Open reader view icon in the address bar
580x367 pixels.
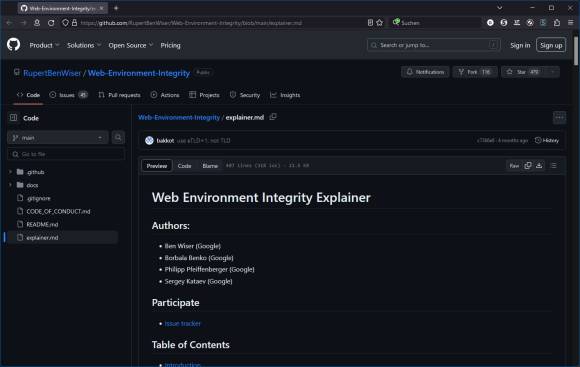click(x=370, y=23)
